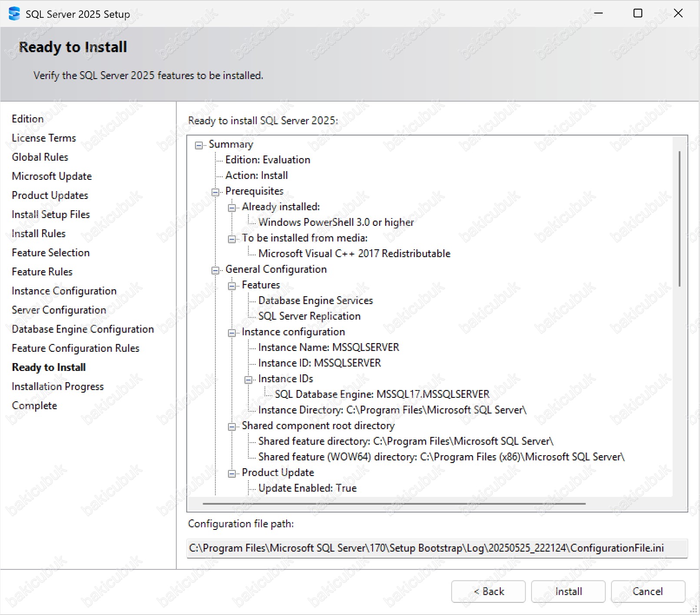The height and width of the screenshot is (615, 700).
Task: Select the Feature Selection step
Action: click(x=51, y=253)
